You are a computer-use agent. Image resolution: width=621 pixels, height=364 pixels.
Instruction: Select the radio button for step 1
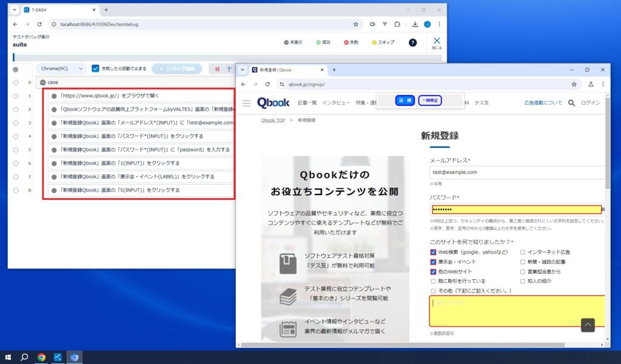[16, 96]
